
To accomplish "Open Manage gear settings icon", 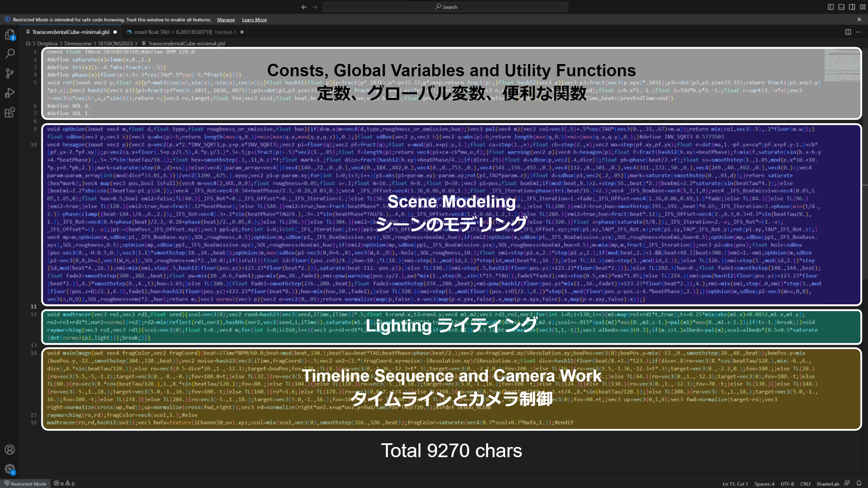I will point(10,469).
